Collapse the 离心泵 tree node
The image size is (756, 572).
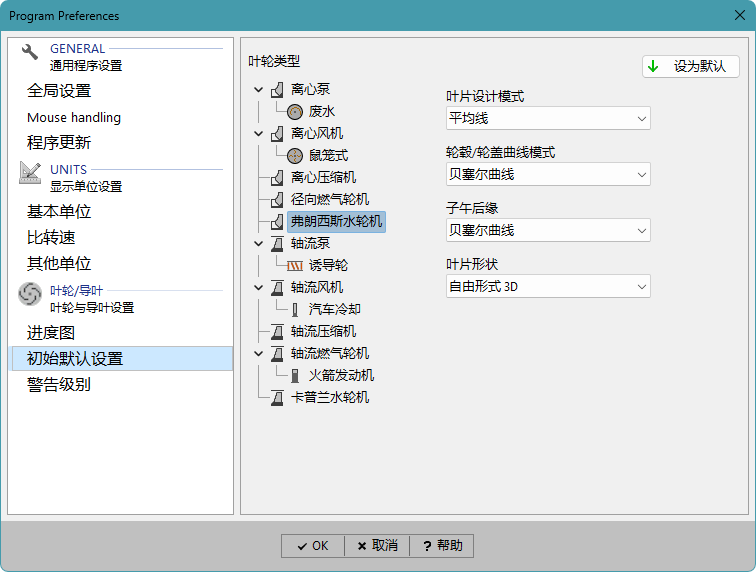(259, 90)
